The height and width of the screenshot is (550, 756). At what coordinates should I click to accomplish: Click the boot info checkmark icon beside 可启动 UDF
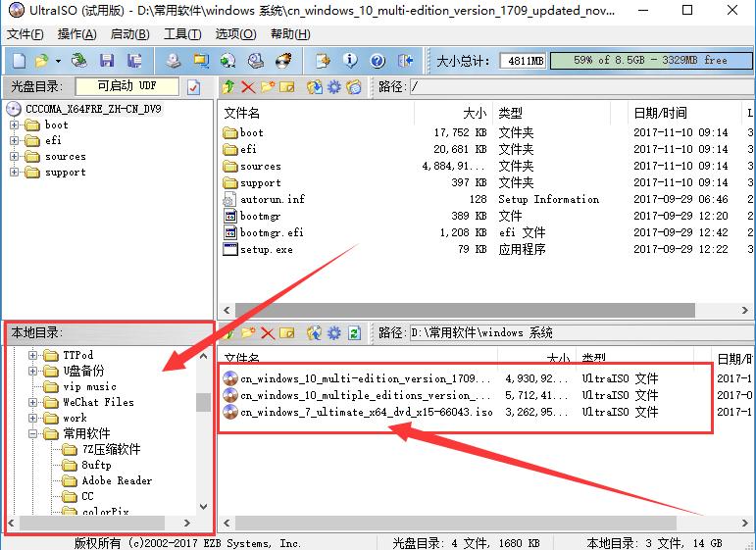click(194, 87)
